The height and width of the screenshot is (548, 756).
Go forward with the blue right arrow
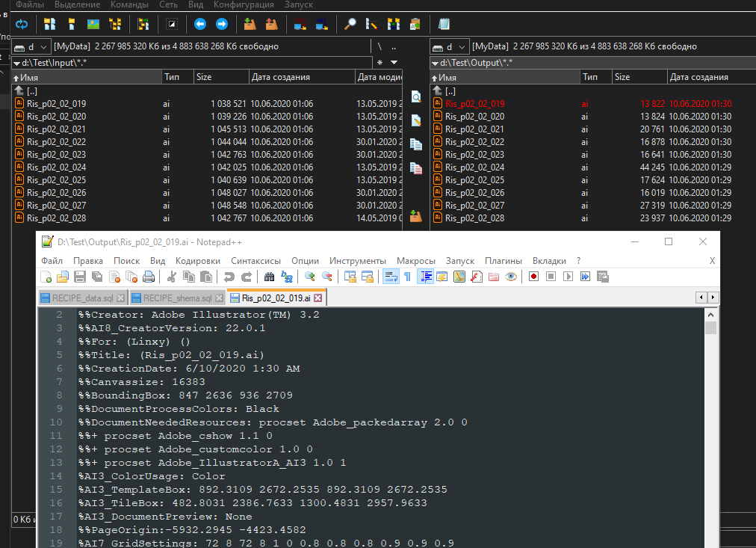coord(221,24)
